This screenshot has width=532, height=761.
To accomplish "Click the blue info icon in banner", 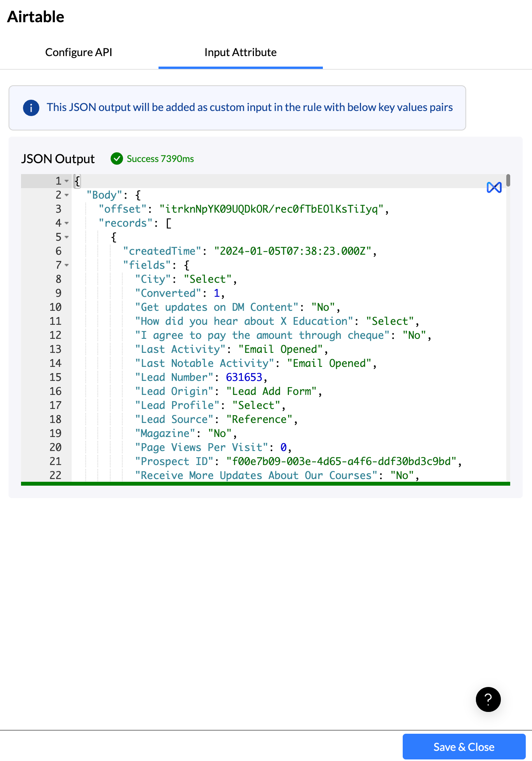I will [31, 108].
